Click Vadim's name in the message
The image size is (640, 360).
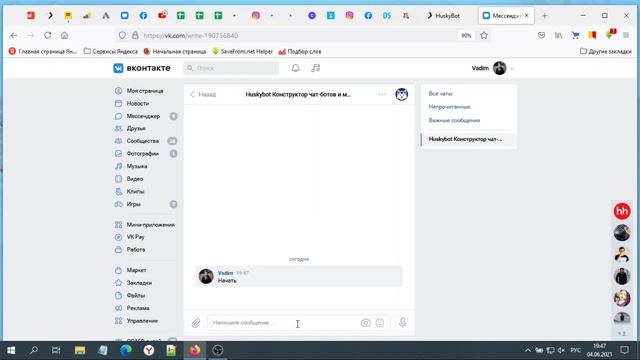point(225,273)
